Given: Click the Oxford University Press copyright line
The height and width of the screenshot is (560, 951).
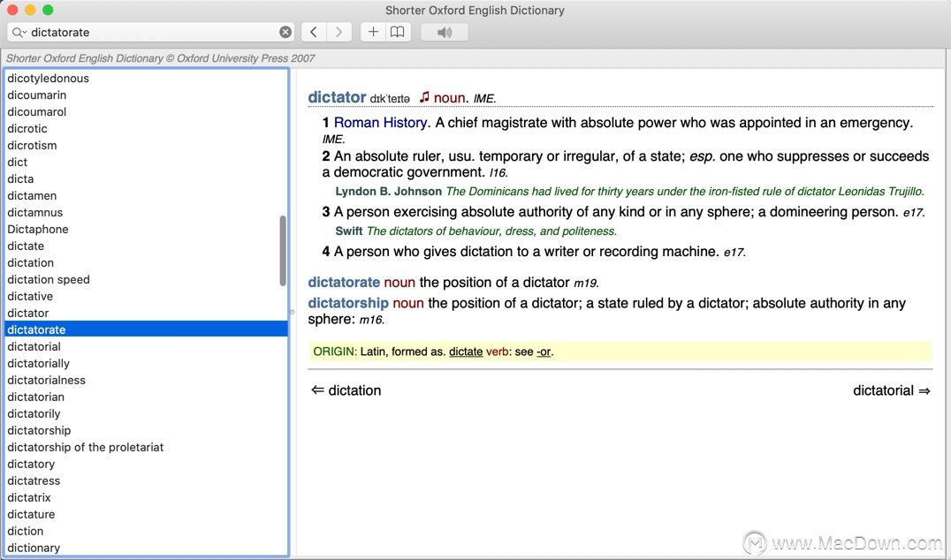Looking at the screenshot, I should (161, 58).
